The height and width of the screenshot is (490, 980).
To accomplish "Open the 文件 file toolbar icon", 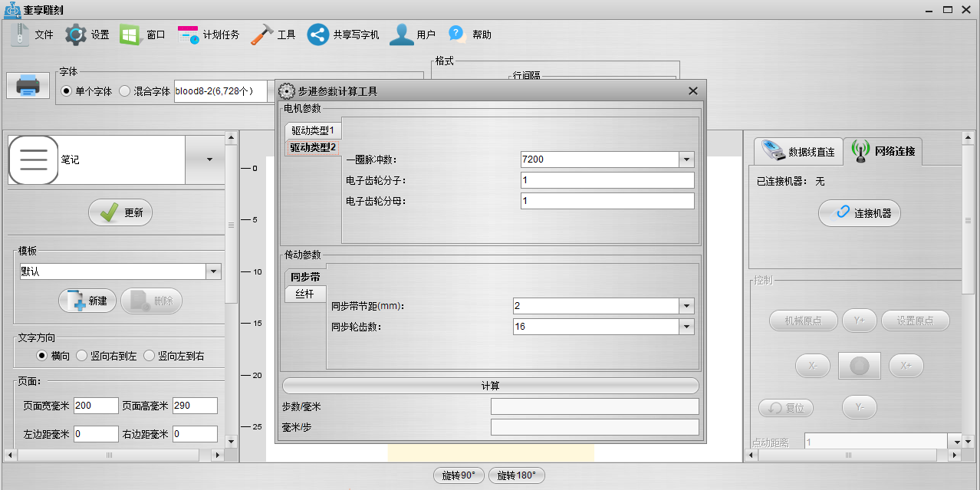I will pyautogui.click(x=21, y=35).
